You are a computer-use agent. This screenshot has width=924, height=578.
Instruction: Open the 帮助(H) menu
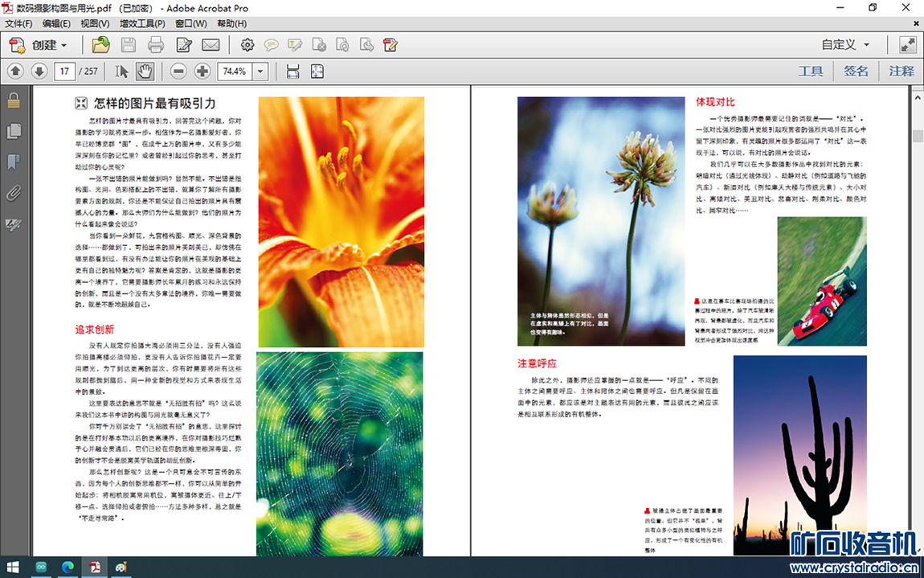coord(232,23)
